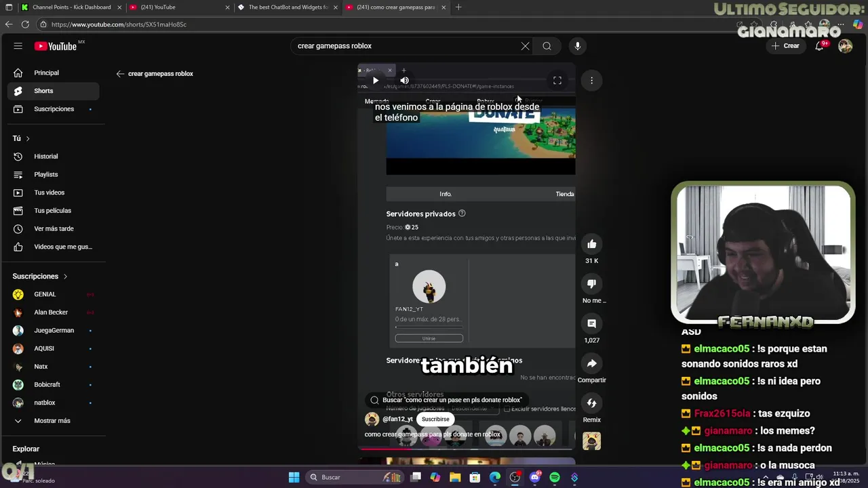
Task: Go back to the previous browser page
Action: coord(9,24)
